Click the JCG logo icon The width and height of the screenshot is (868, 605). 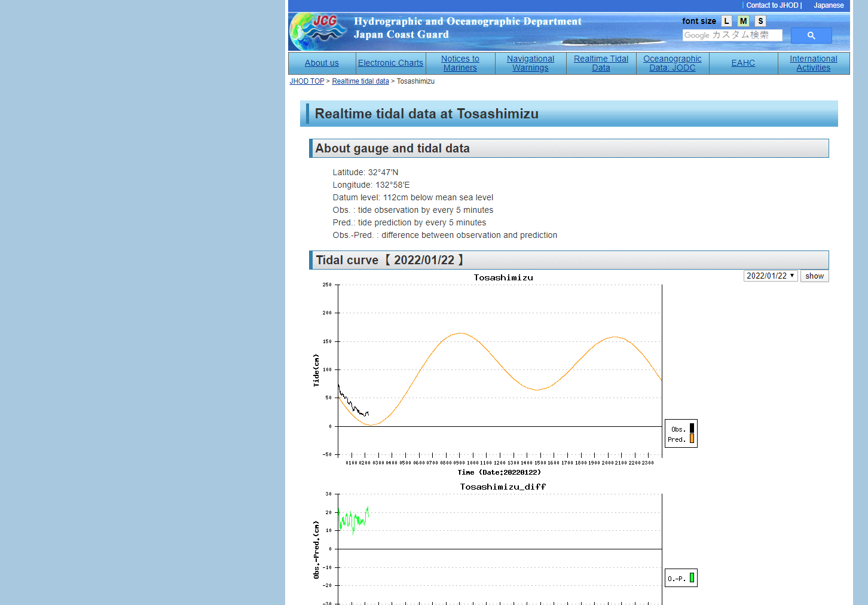pyautogui.click(x=318, y=31)
